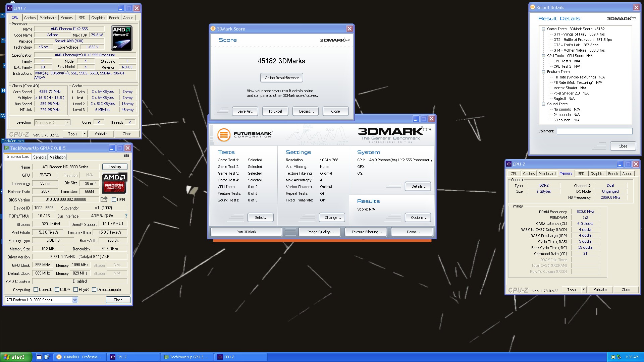
Task: Open the Bench tab in the CPU-Z CPU window
Action: point(114,18)
